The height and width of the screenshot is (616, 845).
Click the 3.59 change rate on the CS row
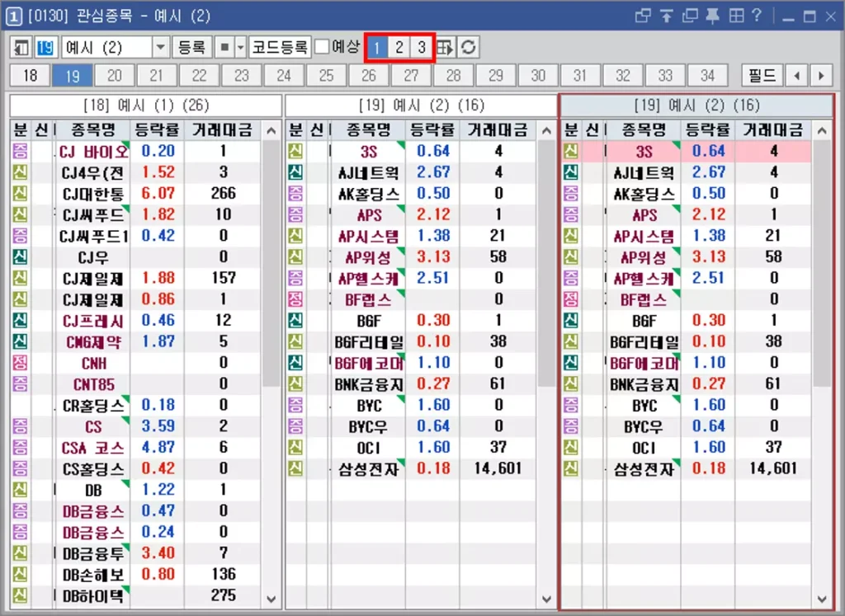click(x=158, y=426)
